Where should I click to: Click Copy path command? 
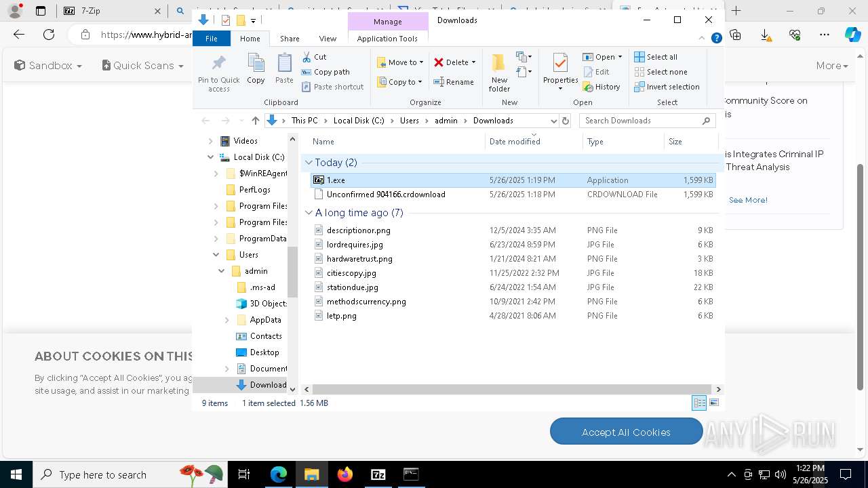(325, 72)
